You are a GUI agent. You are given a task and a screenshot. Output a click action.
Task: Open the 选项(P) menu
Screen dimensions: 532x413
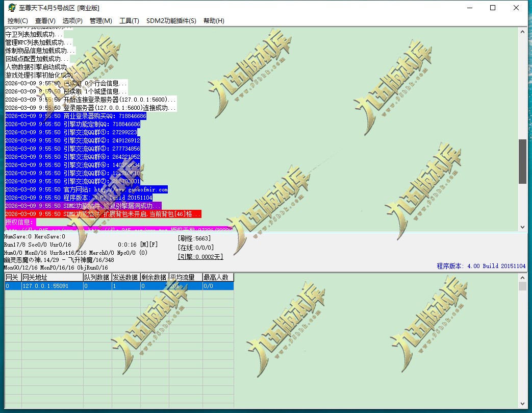(x=72, y=21)
